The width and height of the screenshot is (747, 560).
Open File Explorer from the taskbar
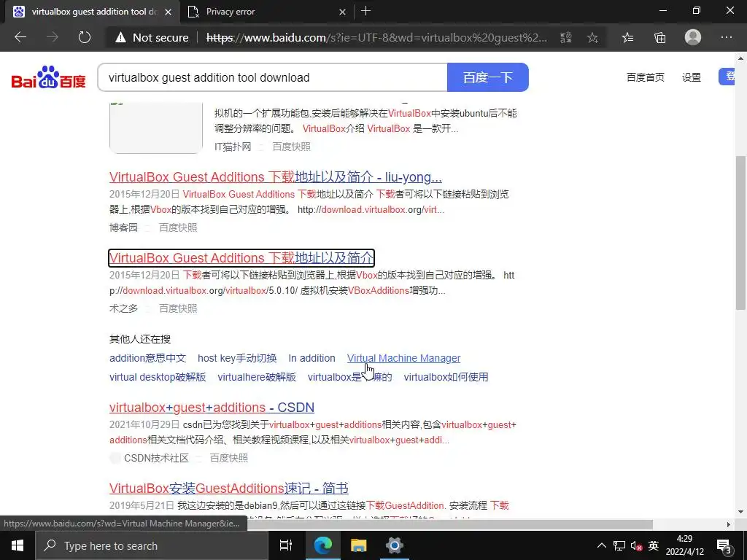tap(359, 545)
